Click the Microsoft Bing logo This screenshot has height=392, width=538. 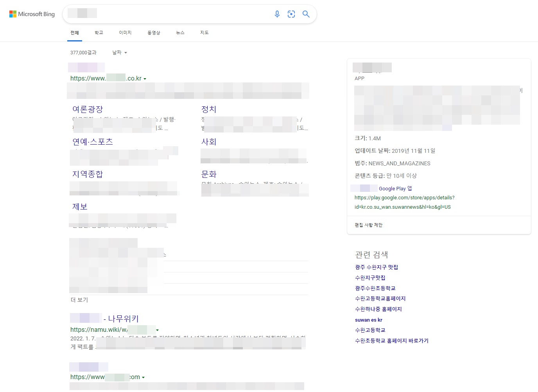tap(32, 14)
